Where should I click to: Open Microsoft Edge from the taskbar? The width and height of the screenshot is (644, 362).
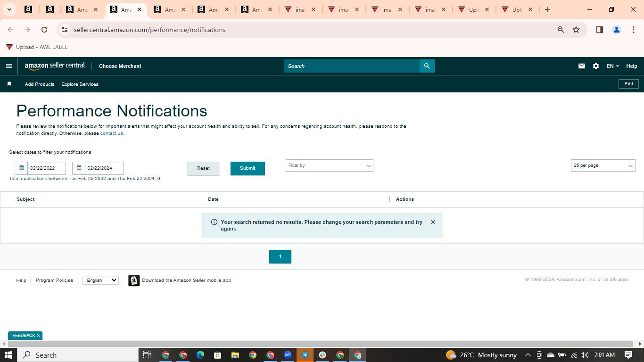pos(200,355)
